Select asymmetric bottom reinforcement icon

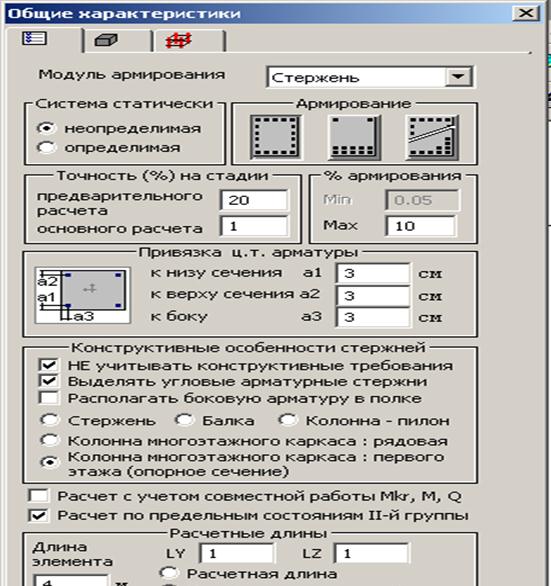354,137
